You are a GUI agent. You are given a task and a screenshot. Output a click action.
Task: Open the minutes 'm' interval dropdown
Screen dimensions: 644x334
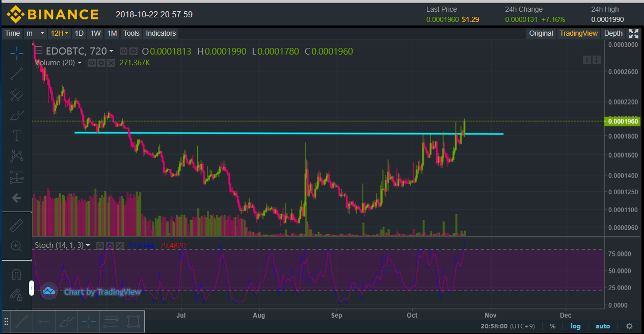pyautogui.click(x=36, y=34)
